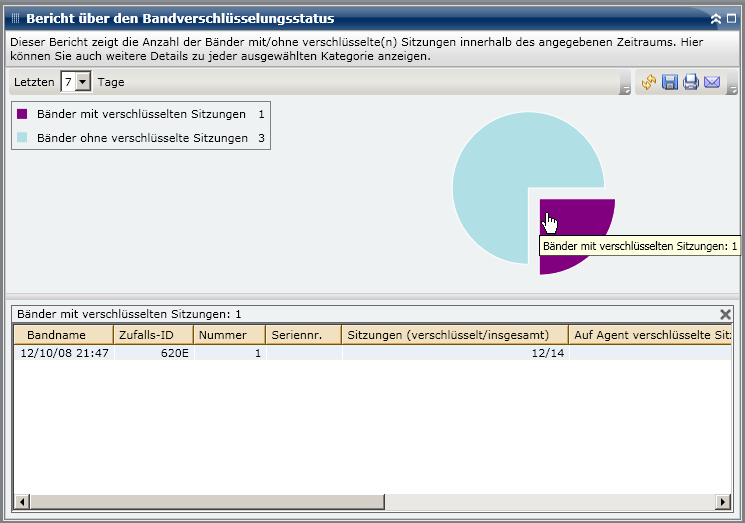Expand the filter toolbar overflow arrow
The width and height of the screenshot is (745, 523).
click(625, 90)
